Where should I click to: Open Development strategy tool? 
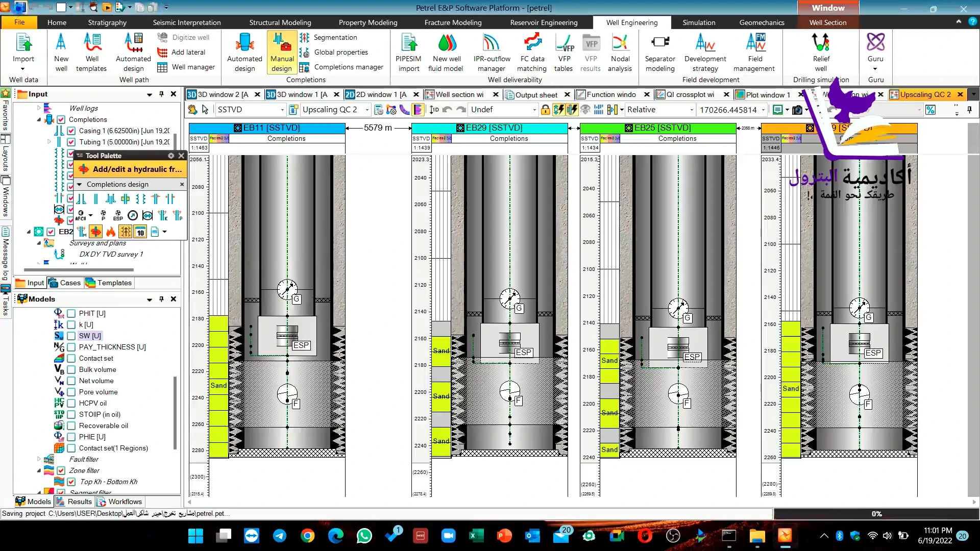click(x=705, y=53)
